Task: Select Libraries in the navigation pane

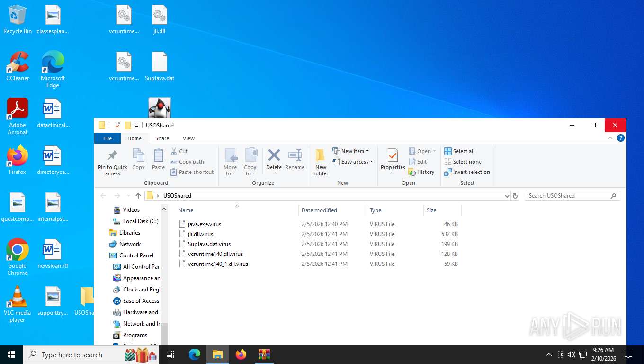Action: 129,233
